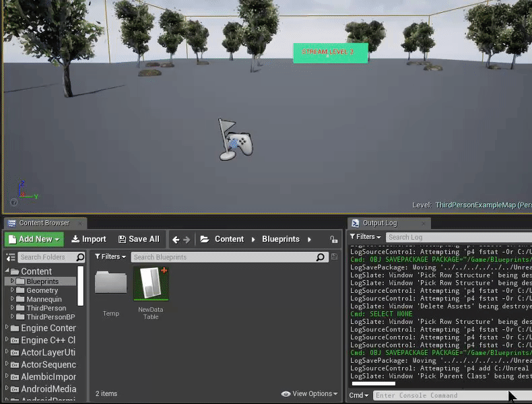The image size is (532, 404).
Task: Close the Output Log tab
Action: tap(423, 223)
